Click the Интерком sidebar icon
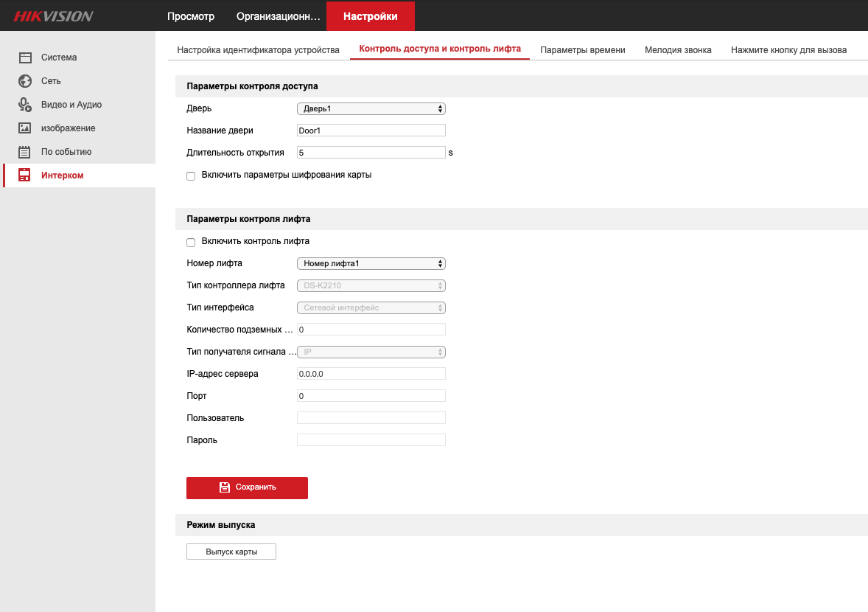Viewport: 868px width, 612px height. [x=25, y=175]
